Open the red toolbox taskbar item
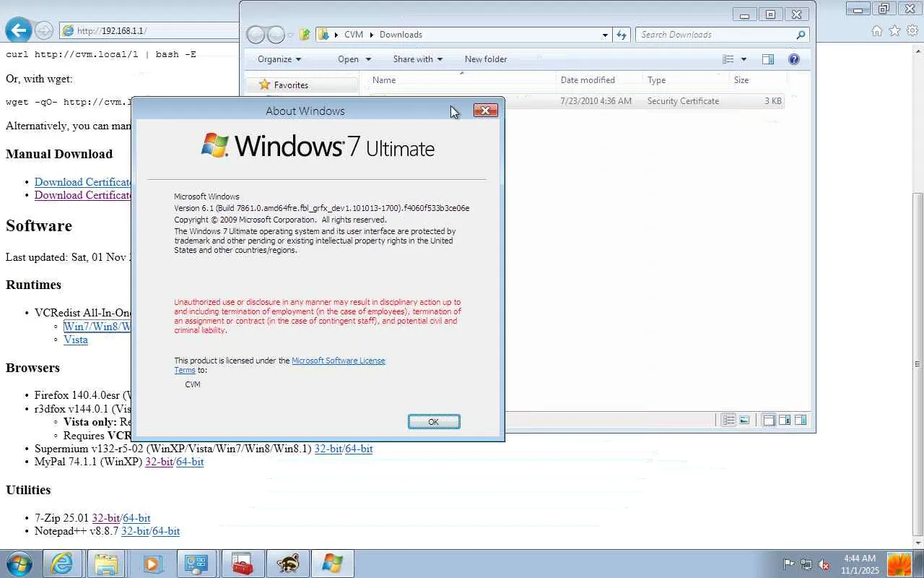The height and width of the screenshot is (578, 924). (x=243, y=564)
